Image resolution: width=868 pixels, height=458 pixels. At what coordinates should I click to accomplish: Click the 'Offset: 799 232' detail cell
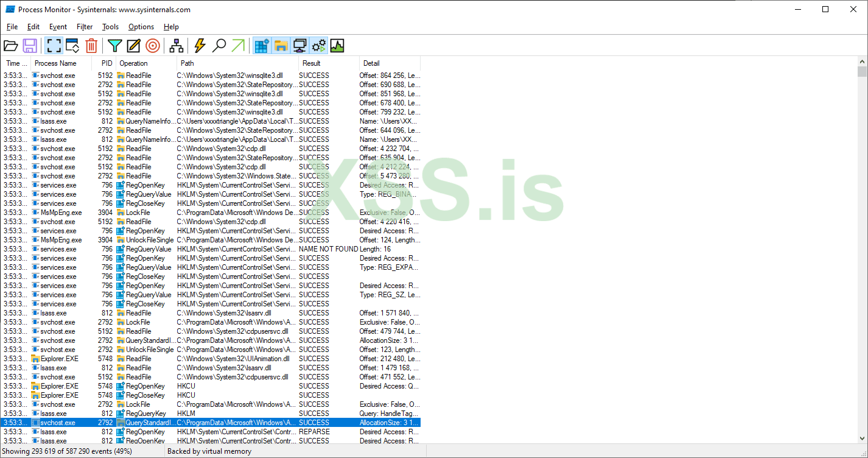pos(390,112)
